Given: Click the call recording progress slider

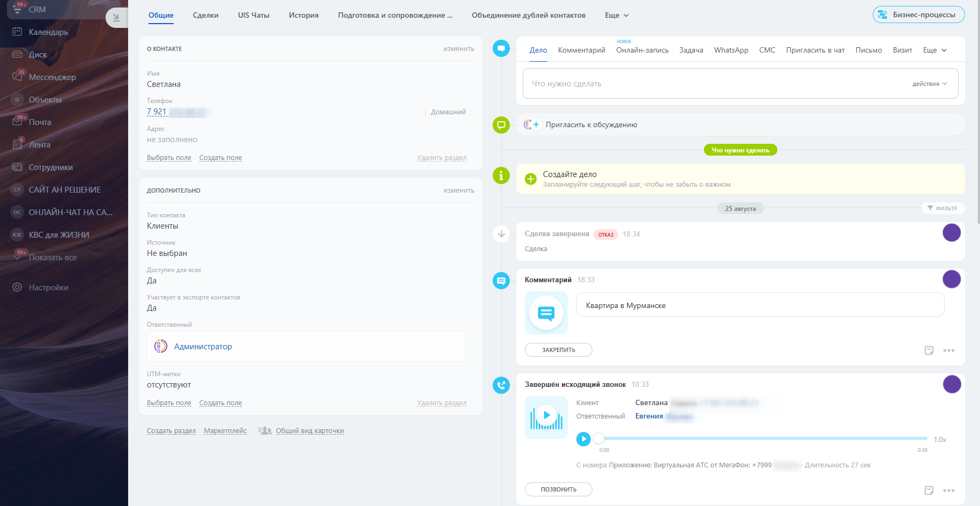Looking at the screenshot, I should (x=761, y=438).
